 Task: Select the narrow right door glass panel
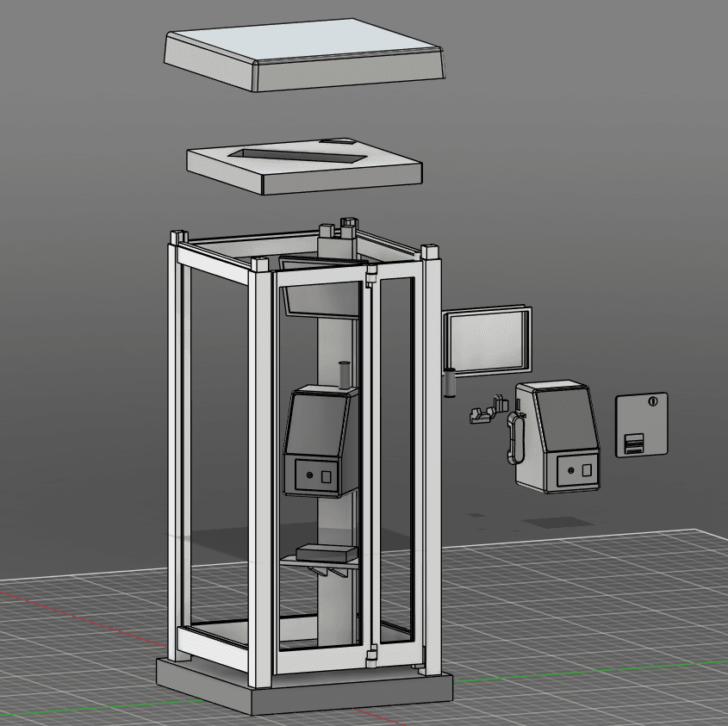397,460
